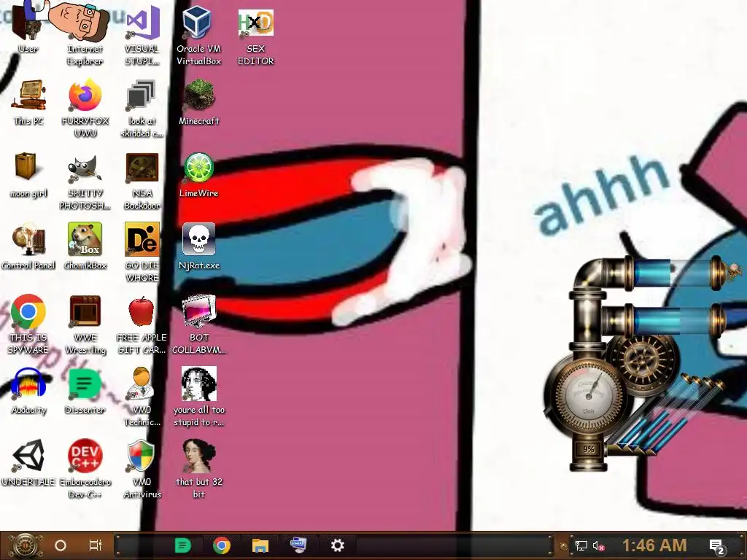Open the computer keyboard taskbar app
Screen dimensions: 747x560
click(298, 545)
